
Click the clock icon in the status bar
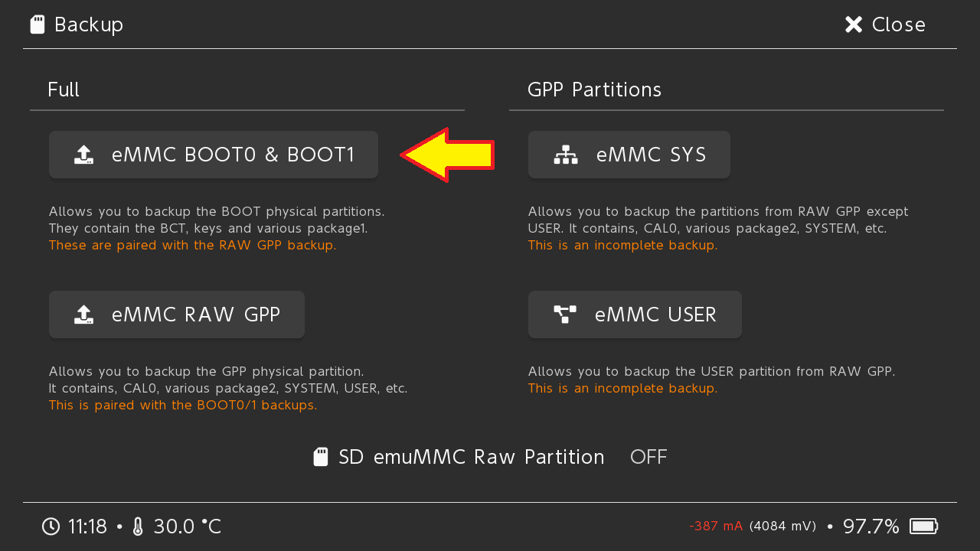[x=51, y=527]
